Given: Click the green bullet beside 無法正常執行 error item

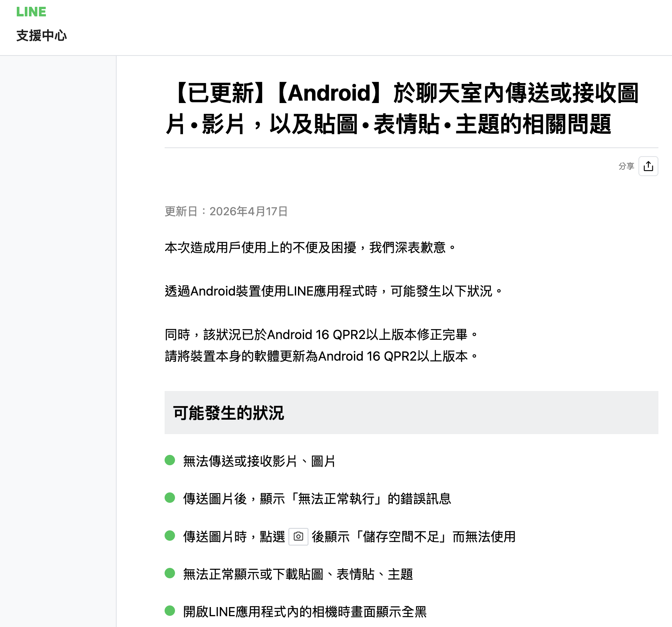Looking at the screenshot, I should coord(170,498).
